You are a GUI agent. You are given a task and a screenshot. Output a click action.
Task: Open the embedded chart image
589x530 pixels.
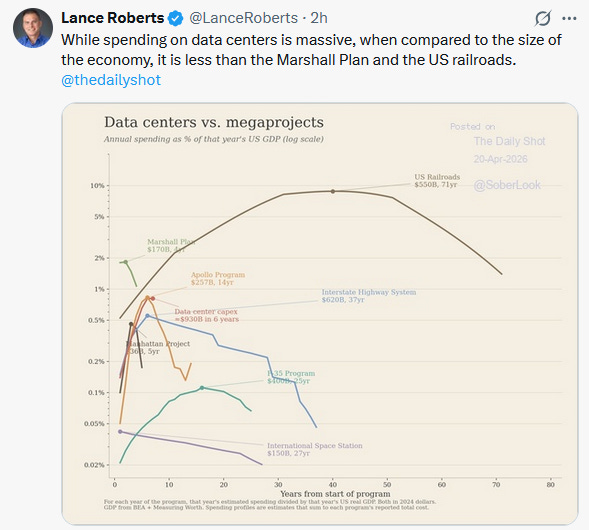(320, 313)
